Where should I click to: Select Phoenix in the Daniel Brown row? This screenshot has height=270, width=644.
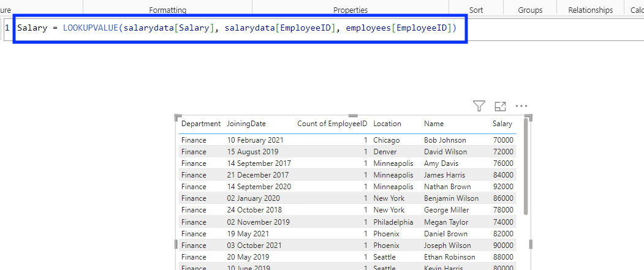click(x=386, y=233)
